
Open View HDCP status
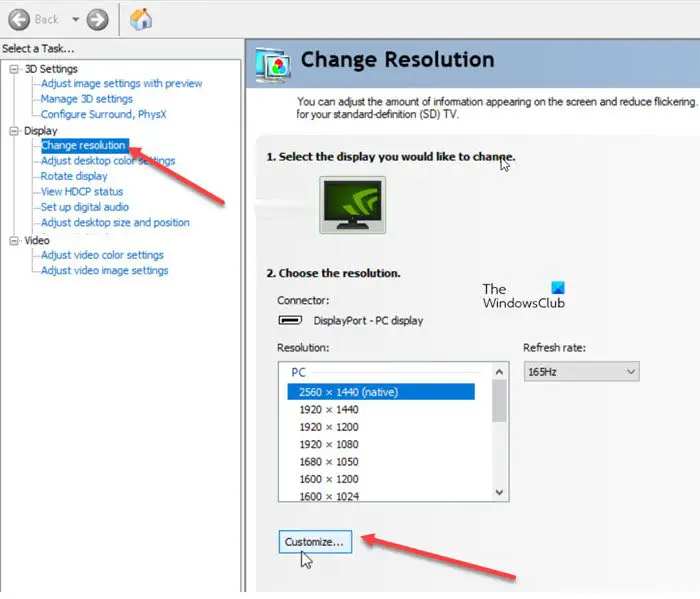(82, 191)
